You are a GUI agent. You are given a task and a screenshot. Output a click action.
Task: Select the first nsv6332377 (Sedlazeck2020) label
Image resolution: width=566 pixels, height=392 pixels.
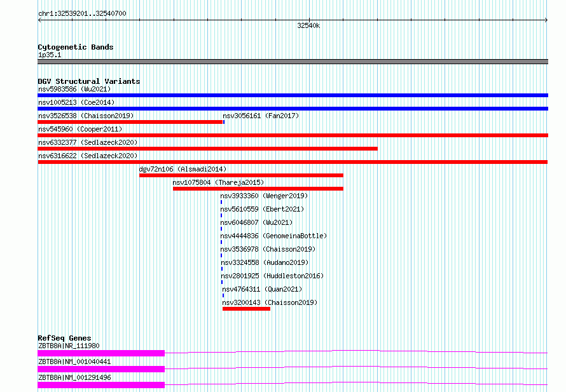point(88,142)
